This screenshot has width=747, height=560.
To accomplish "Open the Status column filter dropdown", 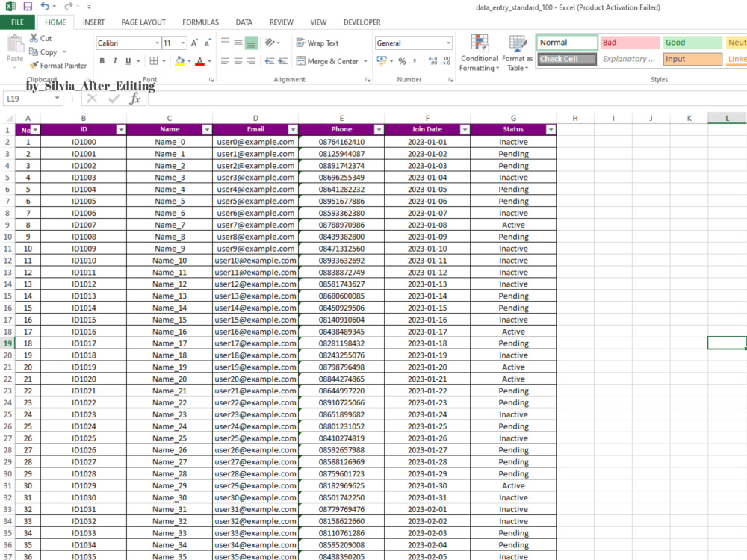I will pos(551,129).
